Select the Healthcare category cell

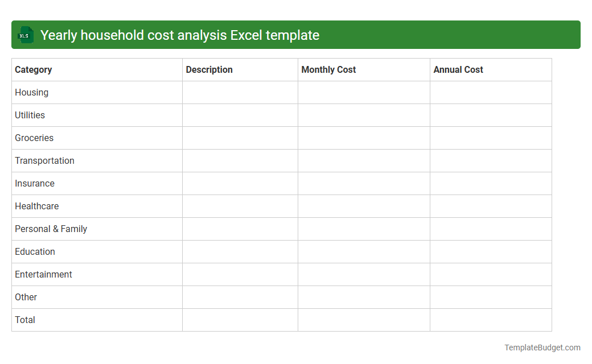click(36, 206)
